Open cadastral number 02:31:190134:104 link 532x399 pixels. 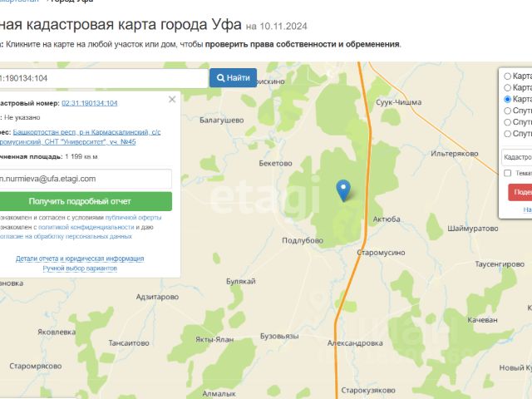click(x=90, y=103)
